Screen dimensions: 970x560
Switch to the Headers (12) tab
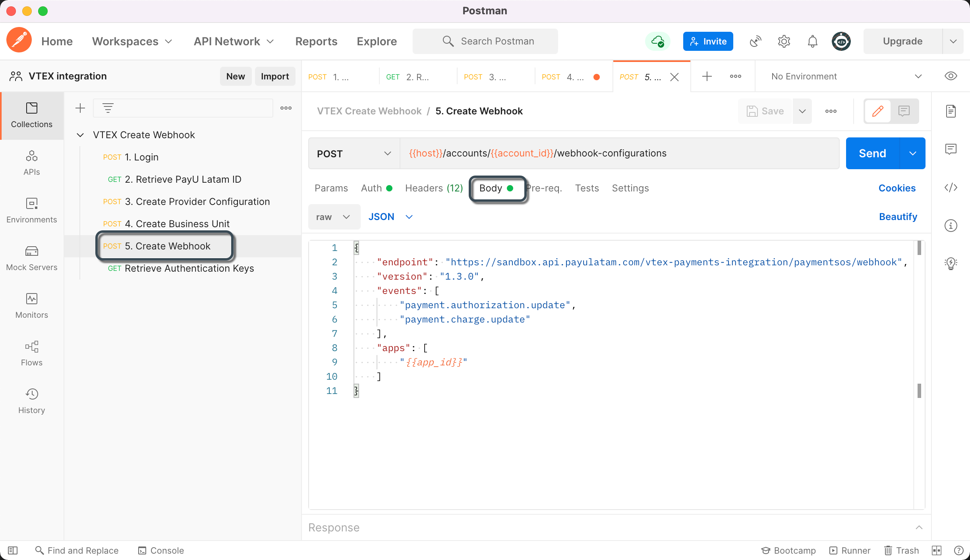[x=434, y=188]
